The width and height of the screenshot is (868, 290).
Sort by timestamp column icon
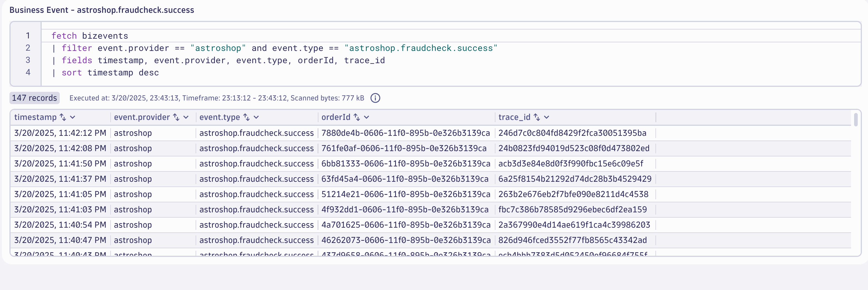(63, 117)
